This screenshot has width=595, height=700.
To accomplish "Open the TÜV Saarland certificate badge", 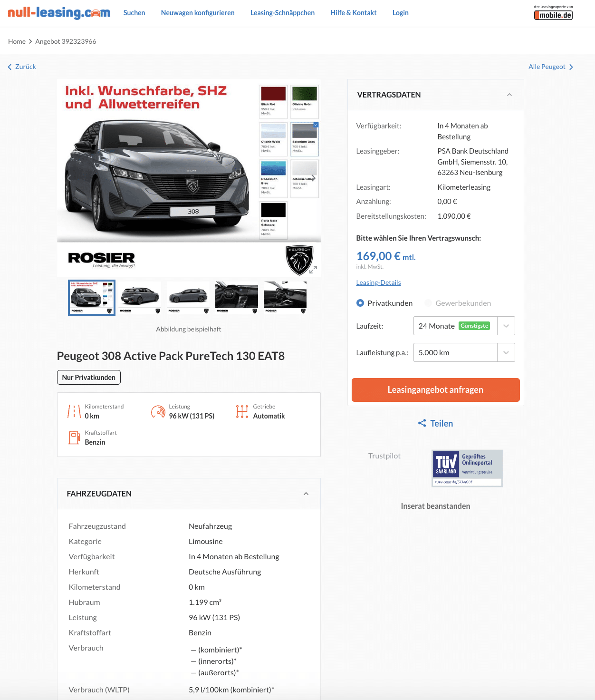I will pyautogui.click(x=467, y=468).
